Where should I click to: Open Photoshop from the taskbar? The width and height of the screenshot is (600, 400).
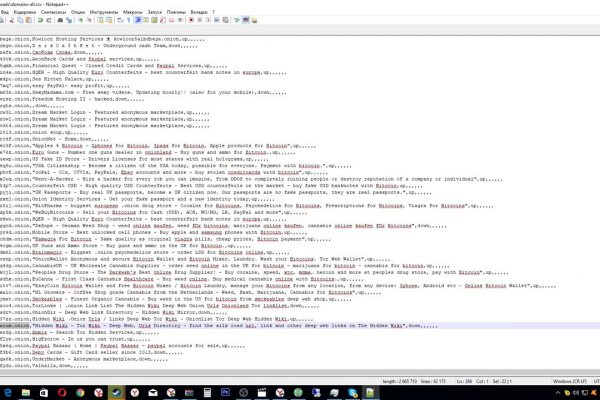(x=225, y=391)
